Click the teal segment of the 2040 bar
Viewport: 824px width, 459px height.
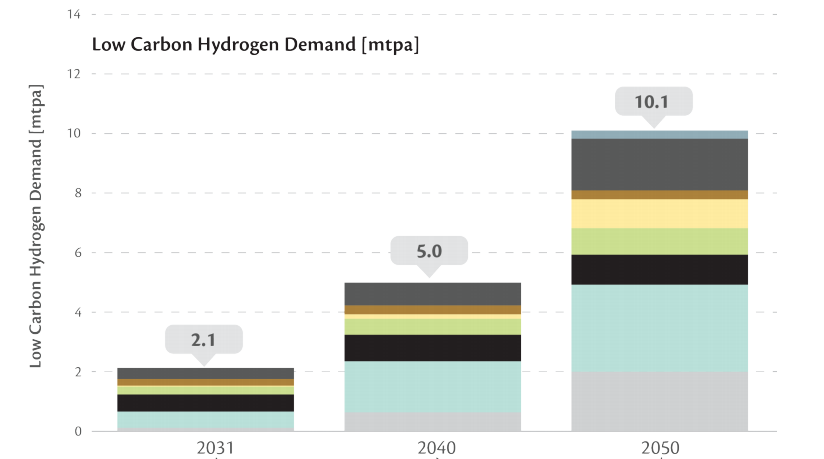point(432,386)
